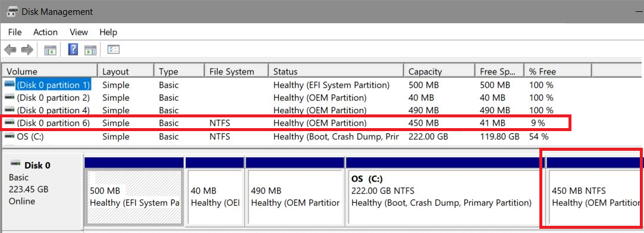Select the 500 MB EFI partition block
The height and width of the screenshot is (233, 644).
(x=134, y=191)
